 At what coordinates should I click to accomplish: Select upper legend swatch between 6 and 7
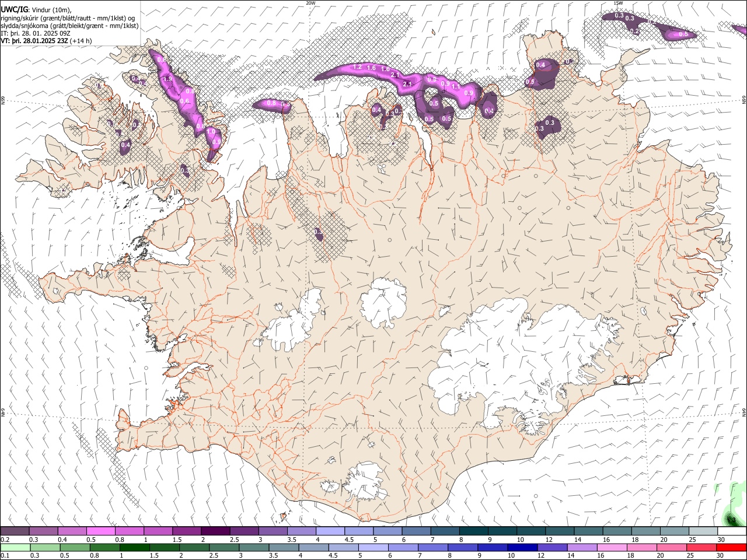(416, 531)
